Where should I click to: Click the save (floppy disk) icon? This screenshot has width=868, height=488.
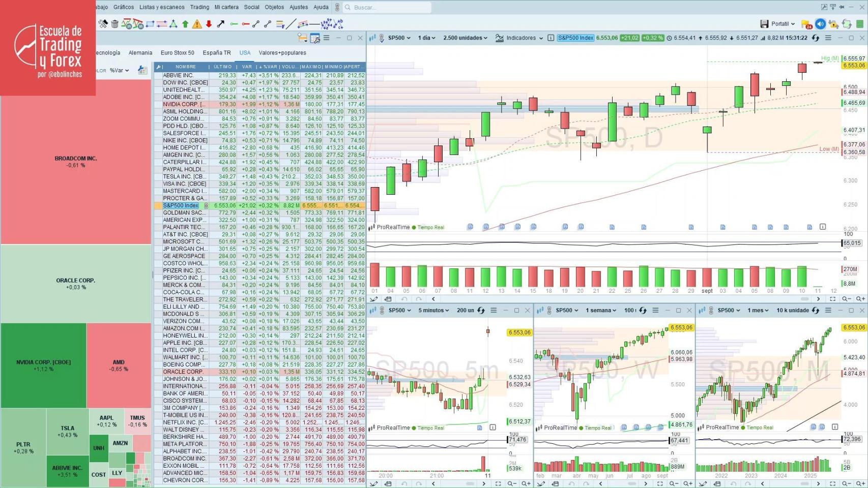pos(764,23)
